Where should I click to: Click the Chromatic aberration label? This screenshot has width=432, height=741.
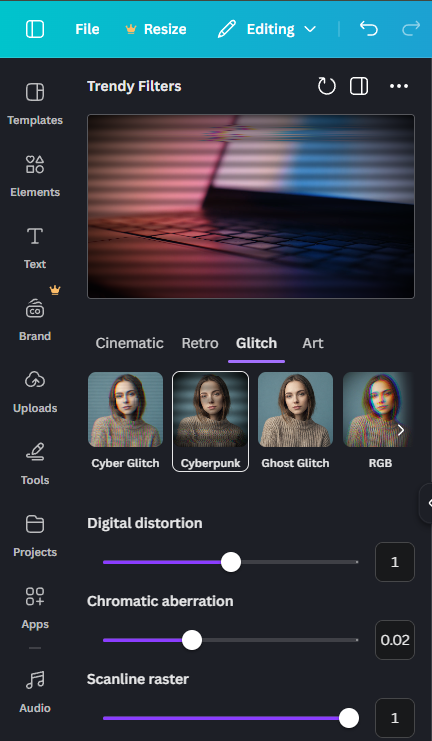coord(160,601)
